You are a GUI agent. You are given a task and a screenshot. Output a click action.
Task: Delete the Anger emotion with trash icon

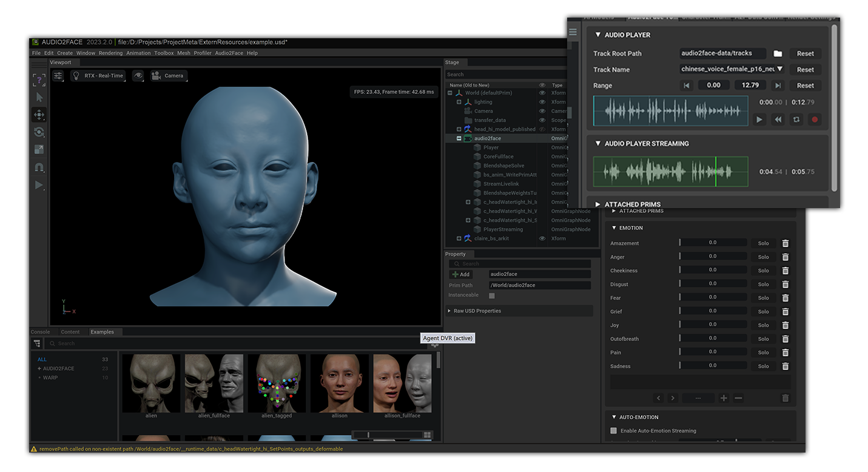[x=786, y=257]
